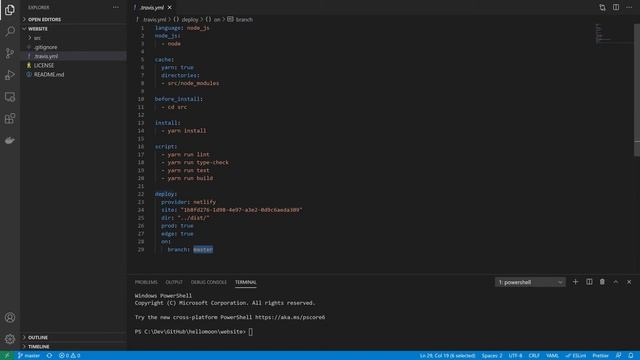Click 'provider: netlify' on line 23
Viewport: 640px width, 360px height.
189,202
